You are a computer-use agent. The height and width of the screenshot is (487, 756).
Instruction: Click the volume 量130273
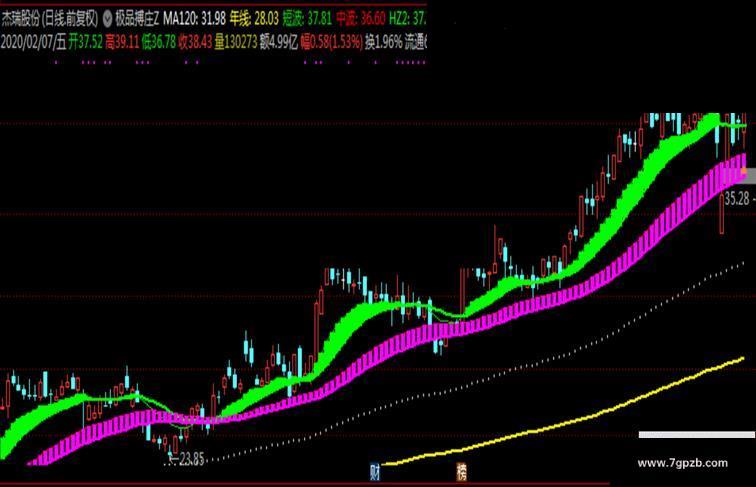(236, 42)
